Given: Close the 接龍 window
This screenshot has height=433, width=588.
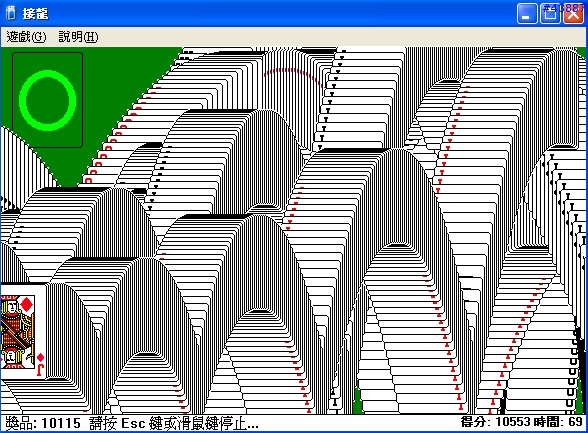Looking at the screenshot, I should [573, 13].
